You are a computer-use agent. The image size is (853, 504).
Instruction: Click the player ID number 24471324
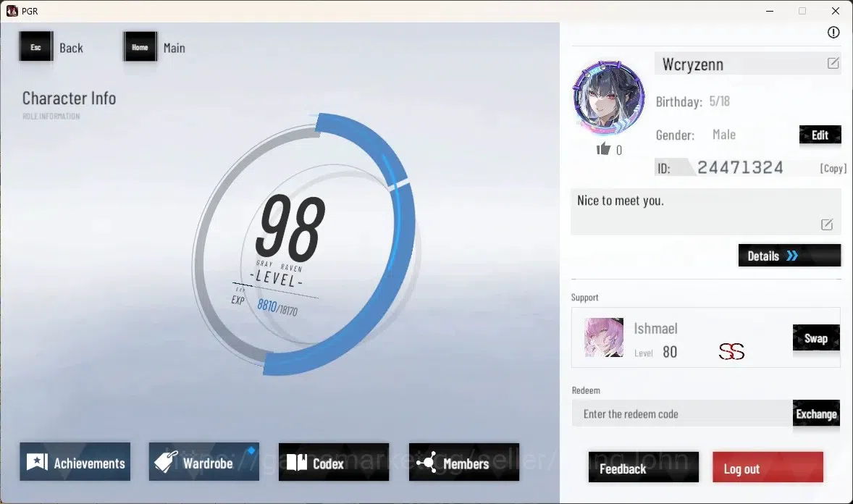click(740, 167)
